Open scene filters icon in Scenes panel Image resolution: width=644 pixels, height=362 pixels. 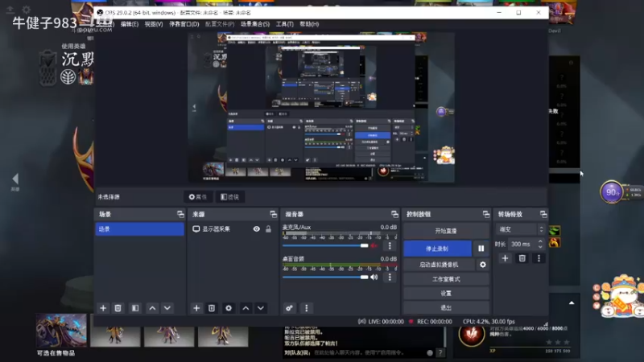pyautogui.click(x=135, y=308)
